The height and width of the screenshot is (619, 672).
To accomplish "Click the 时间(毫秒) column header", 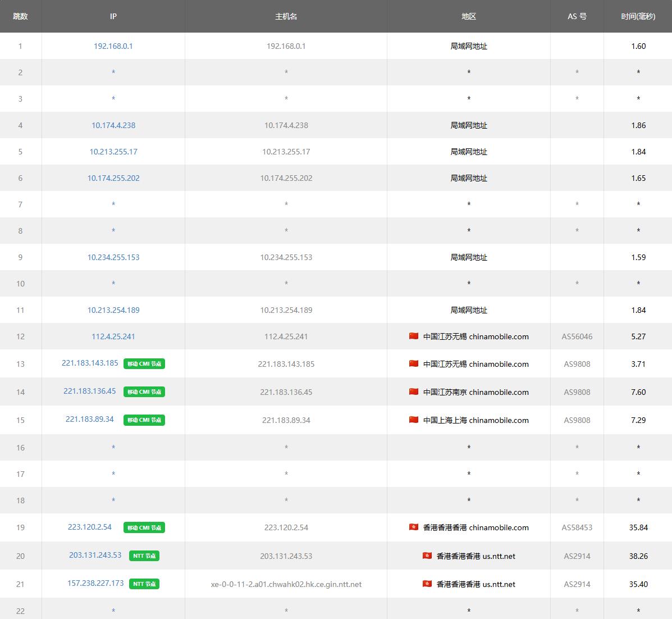I will click(x=638, y=16).
